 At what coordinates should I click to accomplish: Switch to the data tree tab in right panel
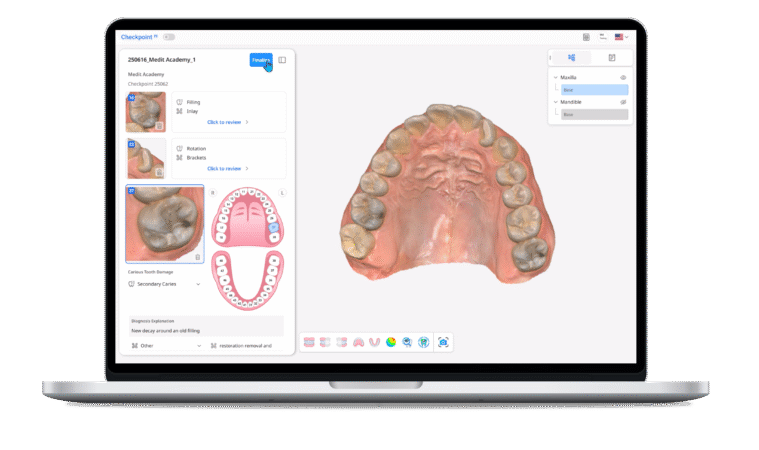pos(571,58)
